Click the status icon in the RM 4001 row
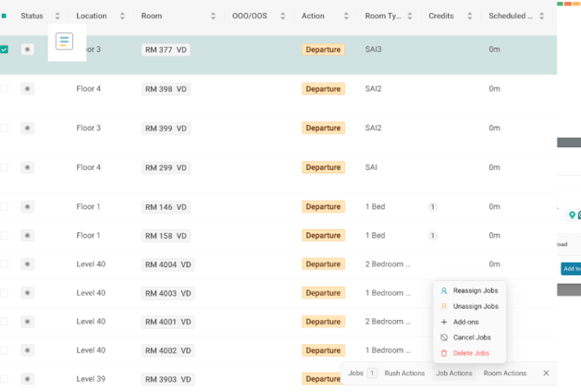This screenshot has width=581, height=392. 28,321
